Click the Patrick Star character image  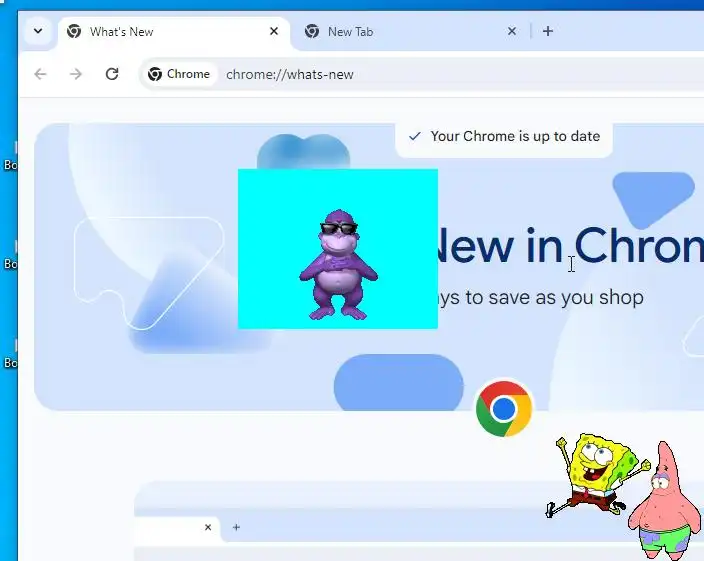tap(666, 500)
